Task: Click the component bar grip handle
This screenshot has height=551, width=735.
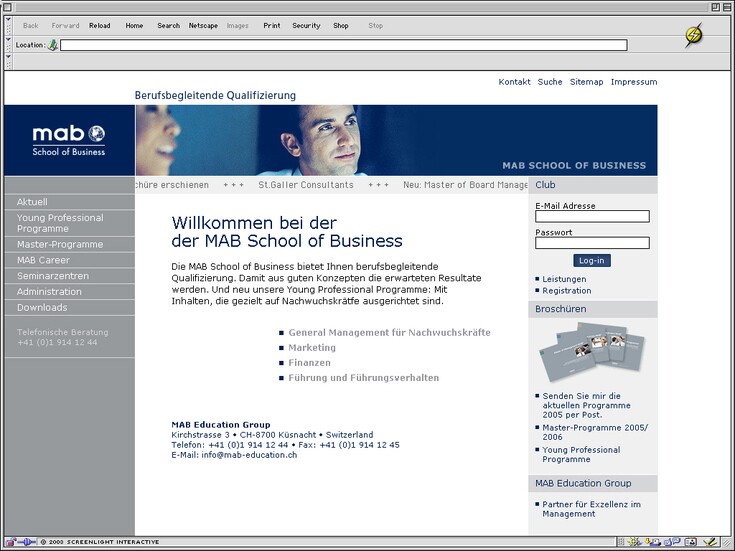Action: click(621, 542)
